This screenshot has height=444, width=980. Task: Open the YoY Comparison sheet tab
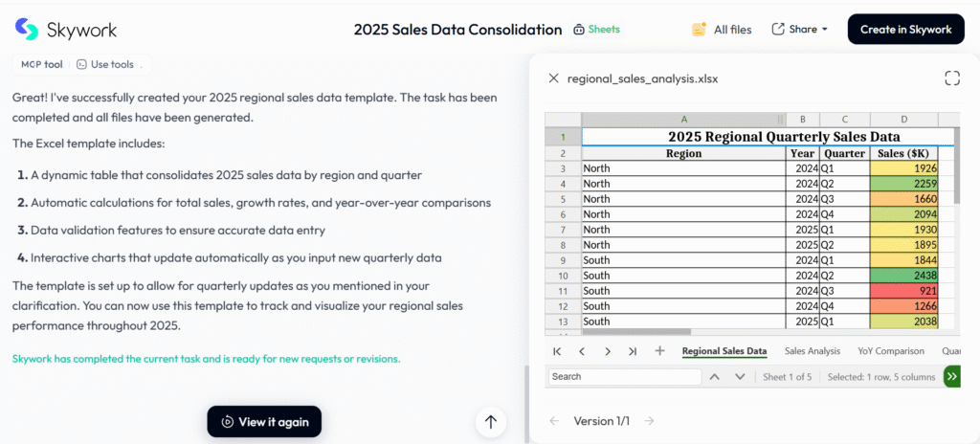coord(890,351)
